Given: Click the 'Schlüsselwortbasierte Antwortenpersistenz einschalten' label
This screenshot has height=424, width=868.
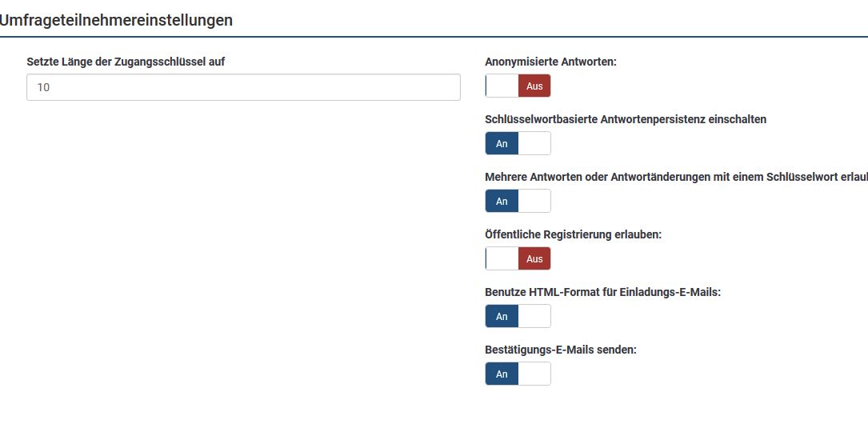Looking at the screenshot, I should point(626,119).
